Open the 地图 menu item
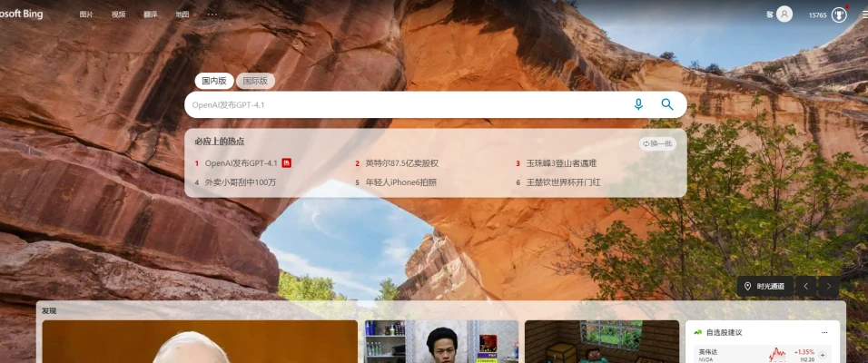Viewport: 868px width, 363px height. click(x=182, y=15)
